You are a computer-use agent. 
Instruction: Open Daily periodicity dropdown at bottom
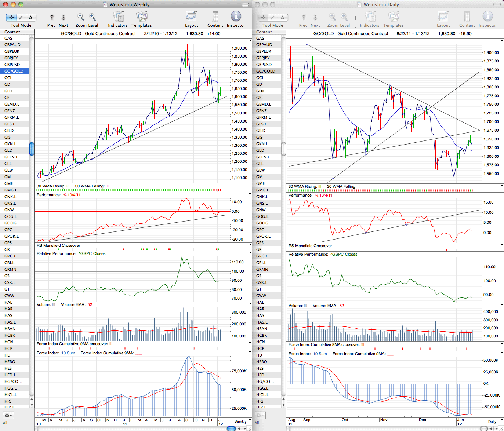tap(493, 421)
